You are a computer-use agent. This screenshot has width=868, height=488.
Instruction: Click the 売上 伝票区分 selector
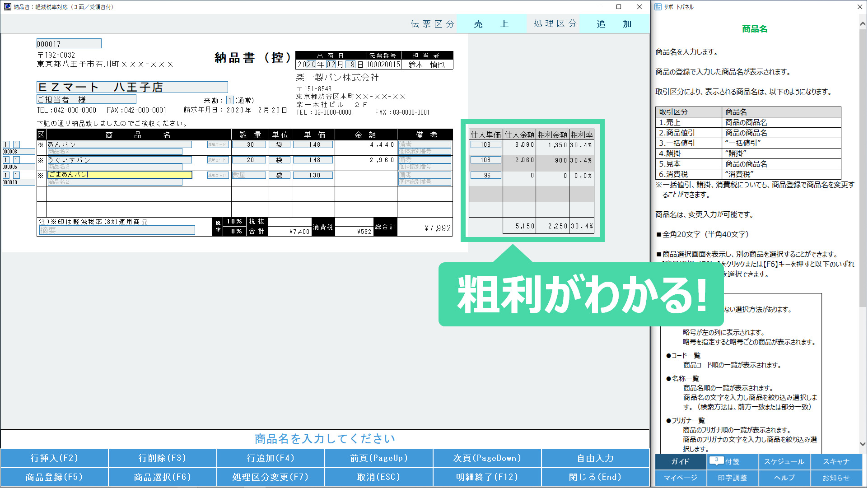491,24
